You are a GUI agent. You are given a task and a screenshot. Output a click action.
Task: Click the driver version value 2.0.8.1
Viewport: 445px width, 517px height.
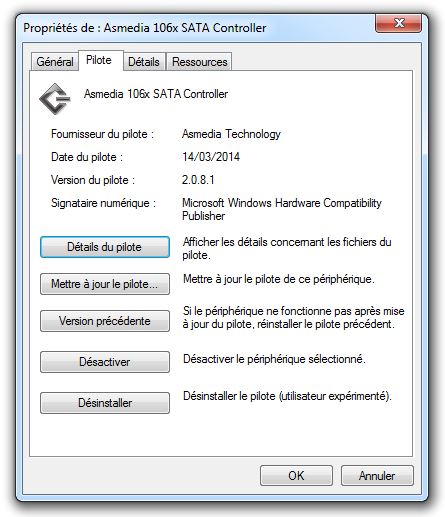198,180
